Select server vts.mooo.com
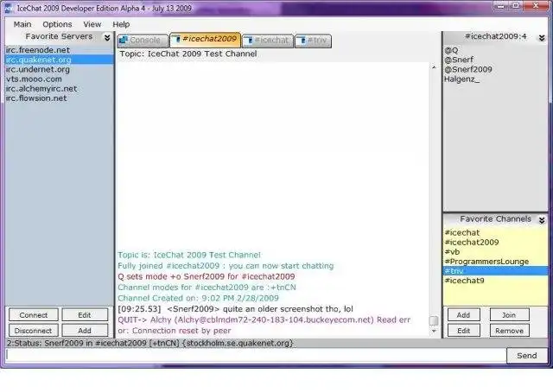 (x=60, y=79)
